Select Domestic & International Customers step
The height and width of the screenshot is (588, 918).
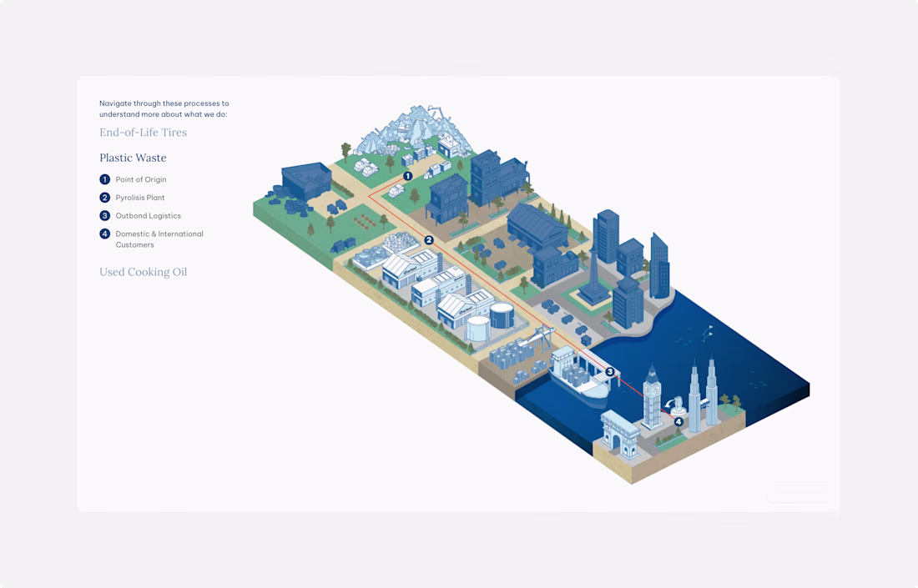click(x=159, y=239)
